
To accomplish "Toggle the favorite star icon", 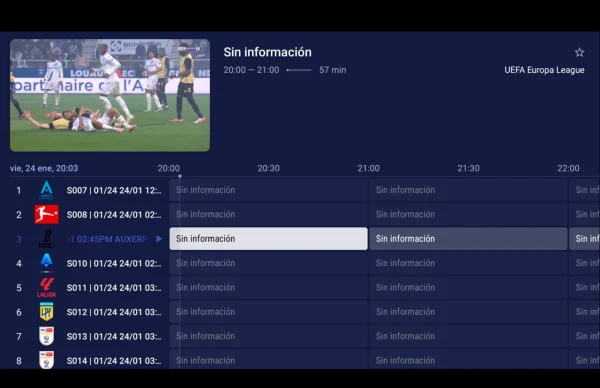I will pyautogui.click(x=579, y=52).
